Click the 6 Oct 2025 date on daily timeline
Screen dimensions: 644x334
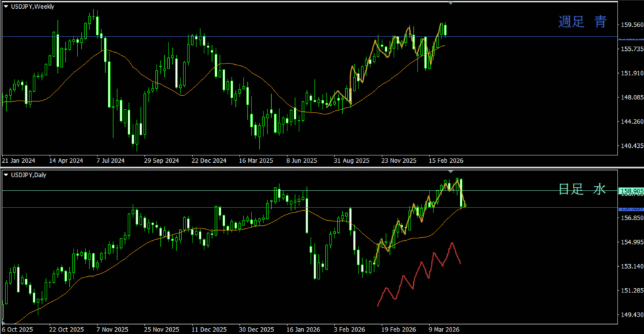[x=18, y=329]
